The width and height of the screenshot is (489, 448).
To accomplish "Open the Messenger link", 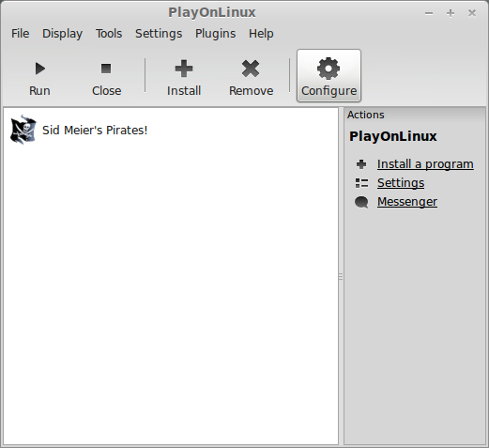I will (x=407, y=202).
